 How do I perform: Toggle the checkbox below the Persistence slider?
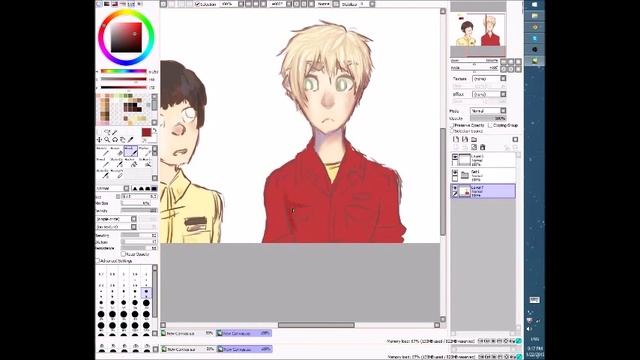coord(123,254)
